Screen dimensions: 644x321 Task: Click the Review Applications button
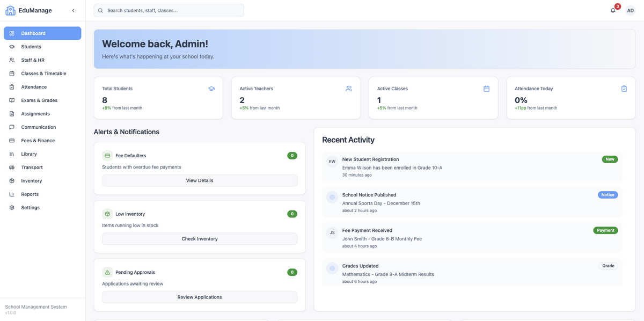200,297
